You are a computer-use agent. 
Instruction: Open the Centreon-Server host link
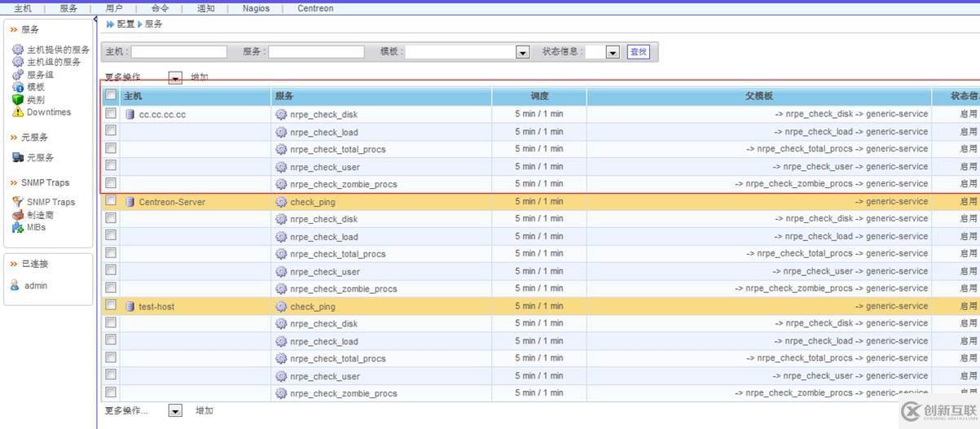pos(172,202)
